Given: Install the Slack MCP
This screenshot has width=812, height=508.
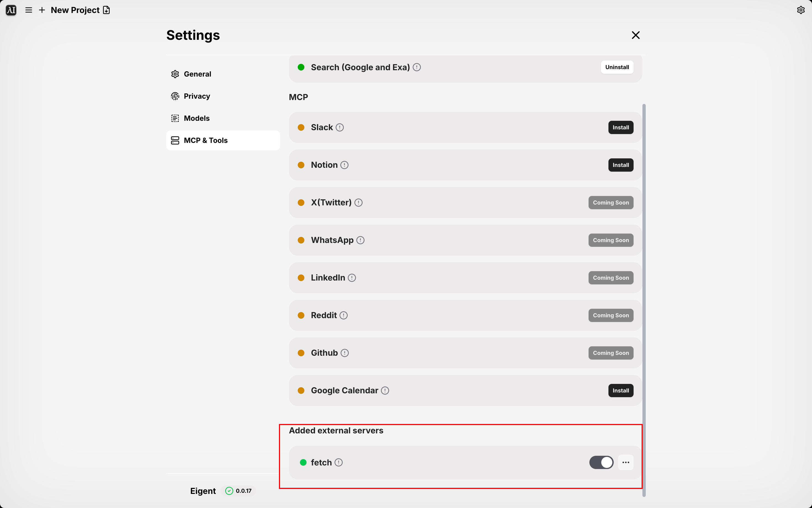Looking at the screenshot, I should pos(621,127).
